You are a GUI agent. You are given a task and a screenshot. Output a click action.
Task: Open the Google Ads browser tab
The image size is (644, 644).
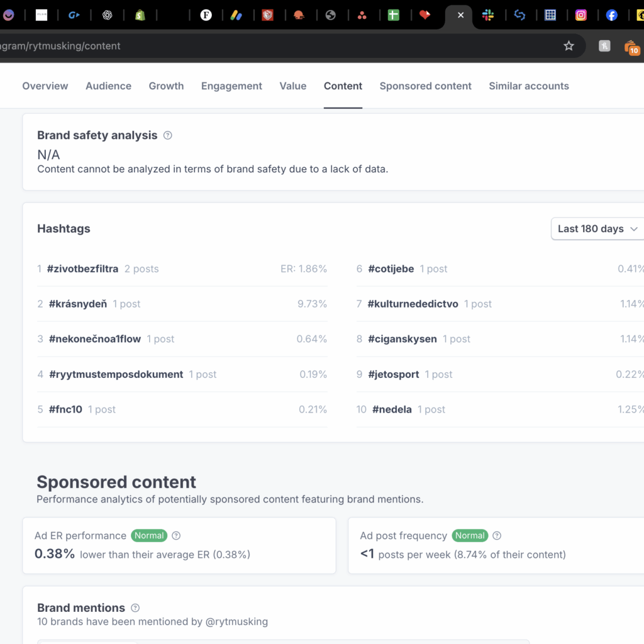[236, 15]
